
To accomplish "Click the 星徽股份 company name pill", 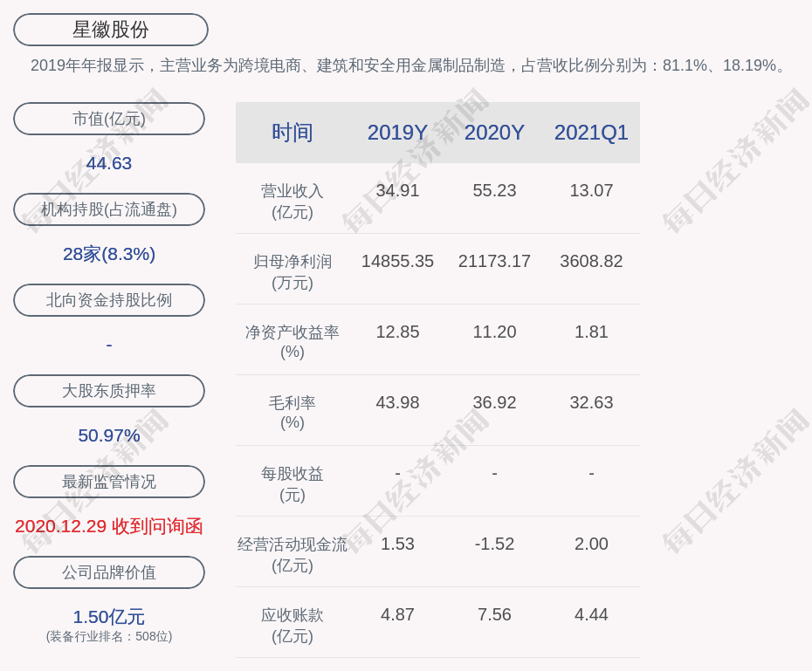I will 111,30.
